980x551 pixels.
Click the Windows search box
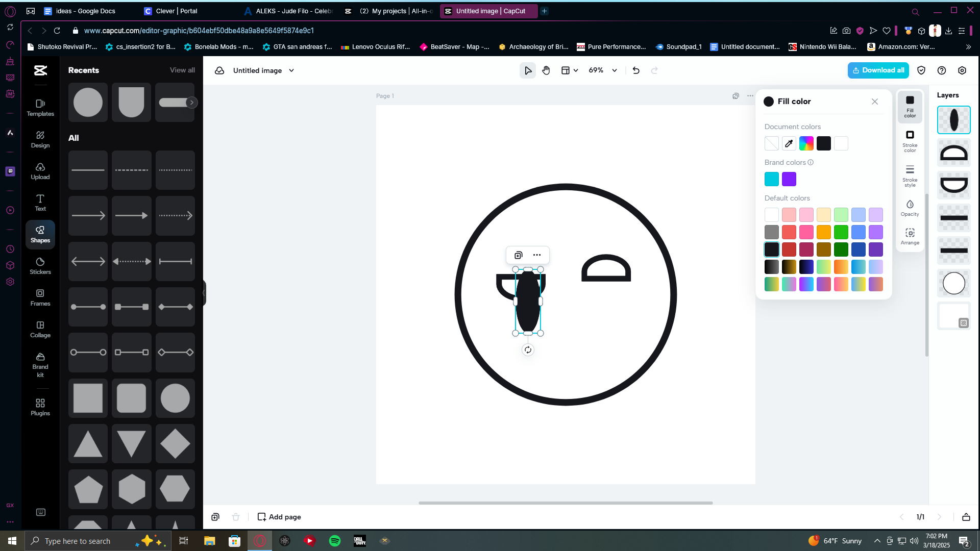point(97,541)
